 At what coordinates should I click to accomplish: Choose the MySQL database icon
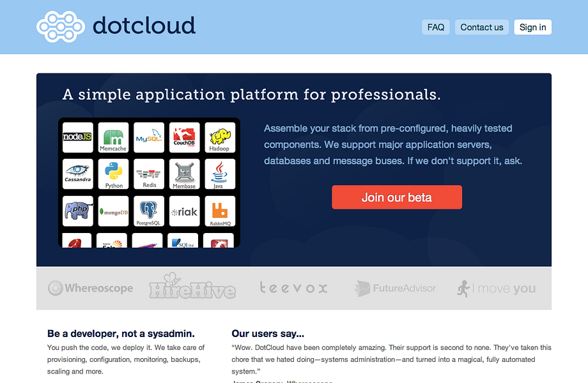pos(148,137)
